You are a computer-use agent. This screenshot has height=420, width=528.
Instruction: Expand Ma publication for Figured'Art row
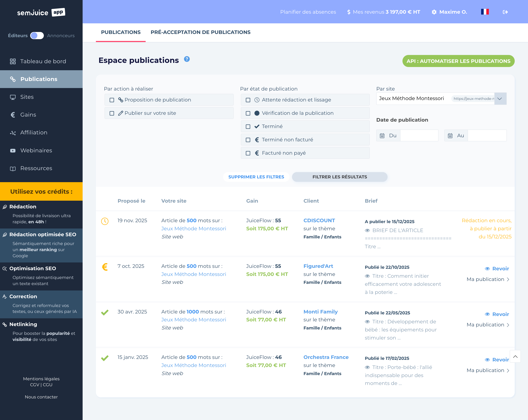click(x=488, y=279)
